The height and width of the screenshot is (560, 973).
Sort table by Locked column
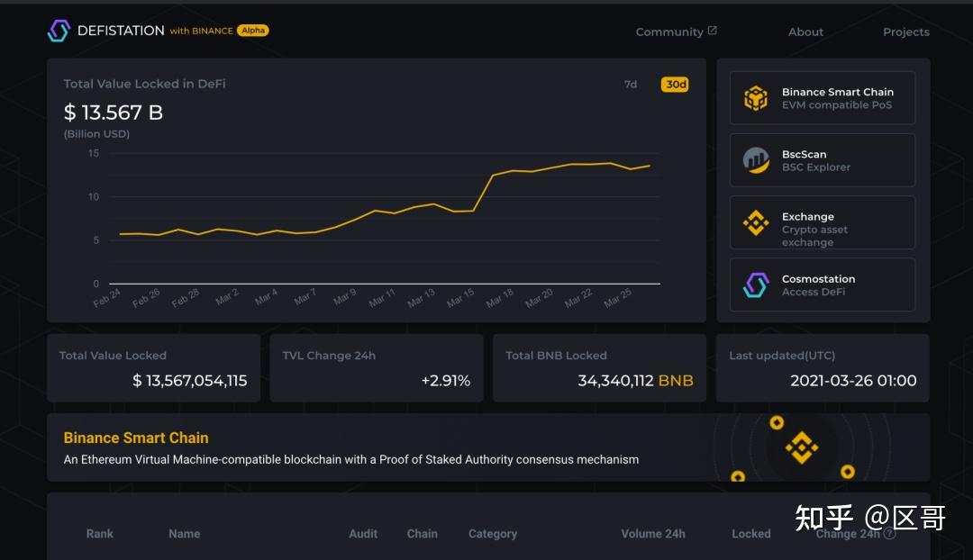tap(750, 534)
